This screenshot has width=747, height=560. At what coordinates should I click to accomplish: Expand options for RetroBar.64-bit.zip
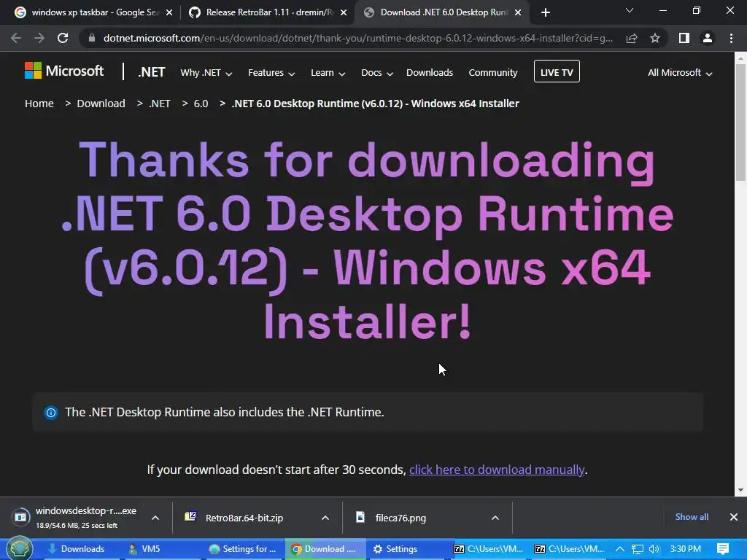click(325, 518)
